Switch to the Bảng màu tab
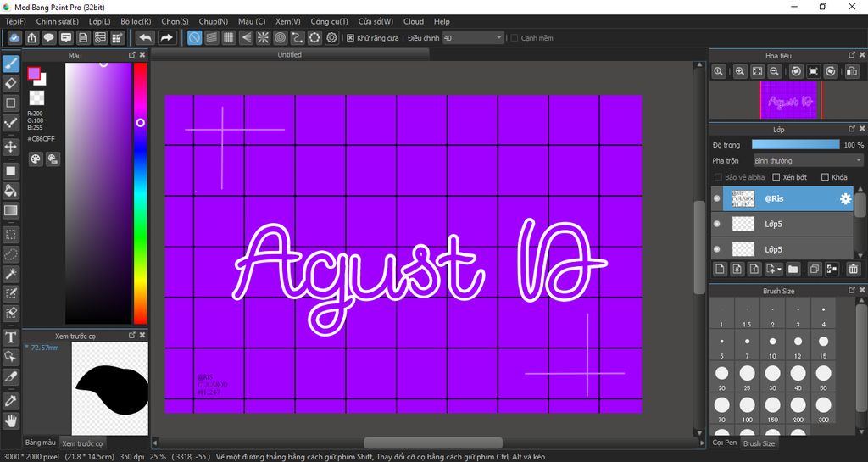Image resolution: width=868 pixels, height=462 pixels. click(41, 443)
